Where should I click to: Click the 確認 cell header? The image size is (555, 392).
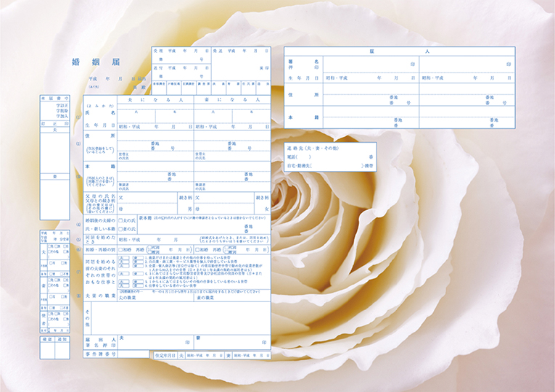click(47, 339)
